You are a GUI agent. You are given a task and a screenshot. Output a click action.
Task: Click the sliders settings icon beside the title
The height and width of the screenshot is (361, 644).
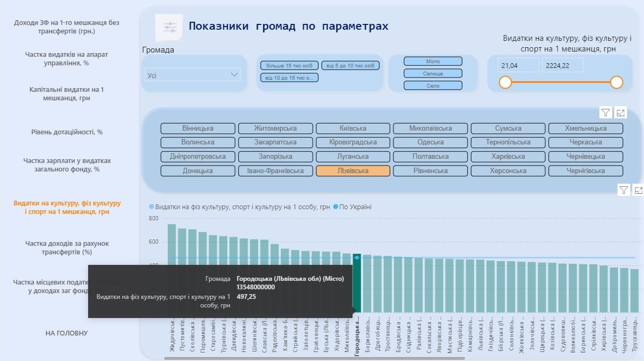click(x=170, y=28)
